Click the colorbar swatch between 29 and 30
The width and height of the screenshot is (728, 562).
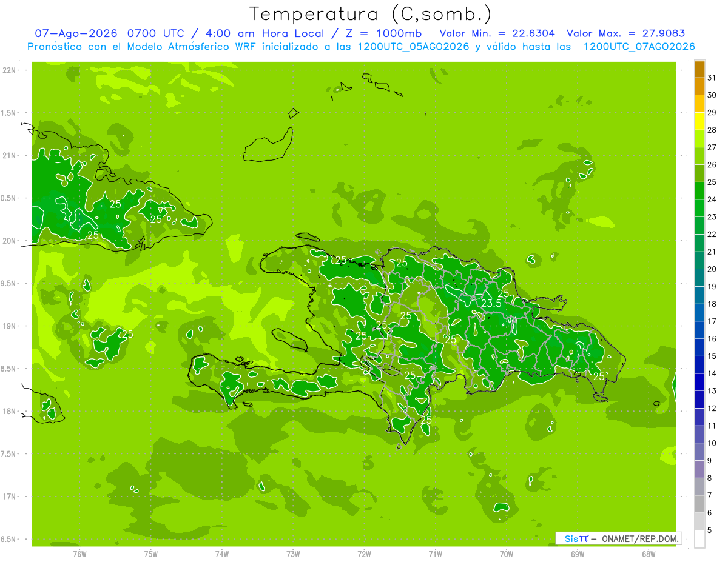pos(699,104)
